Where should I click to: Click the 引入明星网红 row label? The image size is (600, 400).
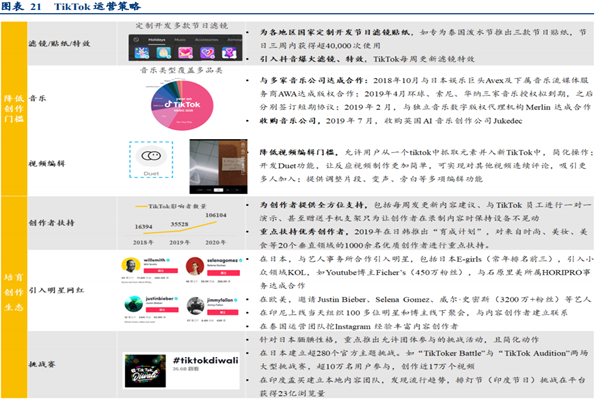56,290
